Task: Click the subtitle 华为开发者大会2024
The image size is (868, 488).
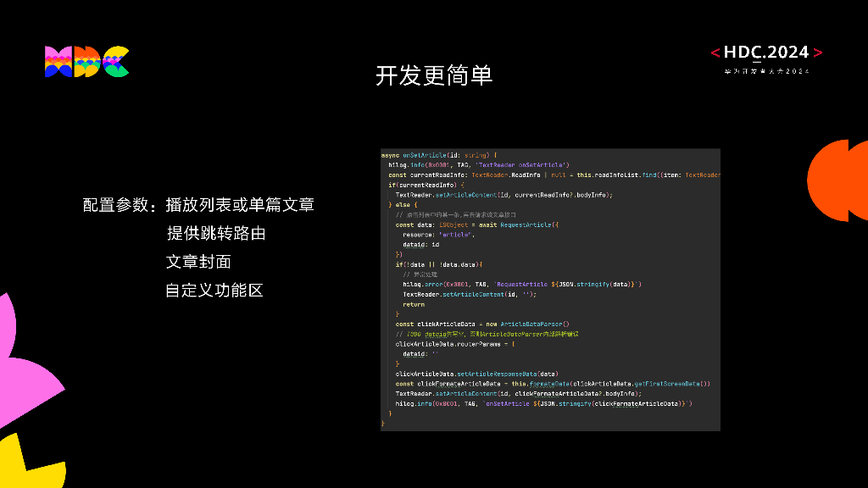Action: coord(766,71)
